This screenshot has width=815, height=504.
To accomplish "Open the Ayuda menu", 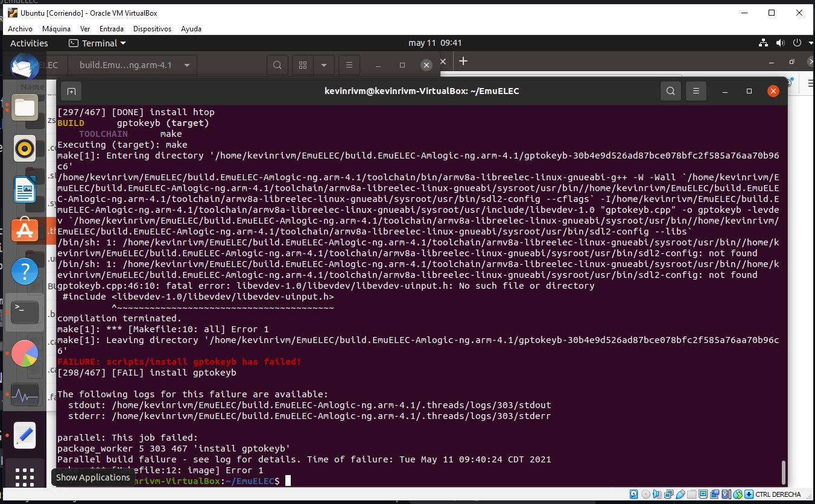I will tap(191, 28).
